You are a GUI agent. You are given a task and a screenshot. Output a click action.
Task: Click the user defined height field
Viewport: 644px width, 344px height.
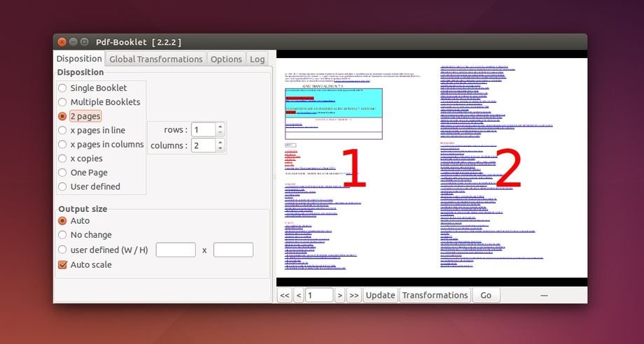pos(233,250)
